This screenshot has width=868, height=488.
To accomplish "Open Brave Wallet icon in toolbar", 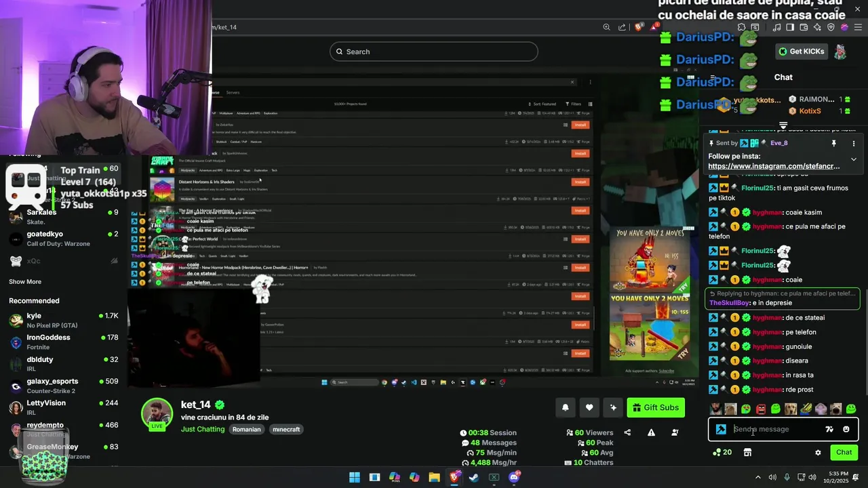I will point(804,27).
